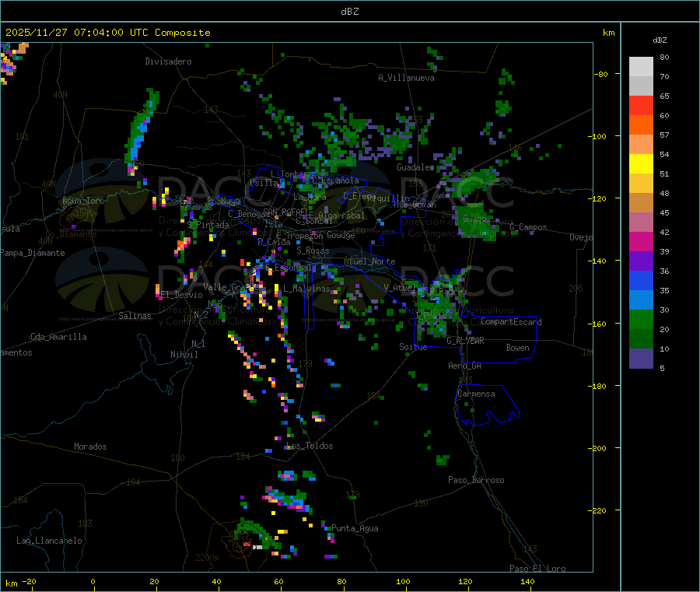Click the km unit label beside bottom axis
Viewport: 700px width, 592px height.
click(x=11, y=583)
